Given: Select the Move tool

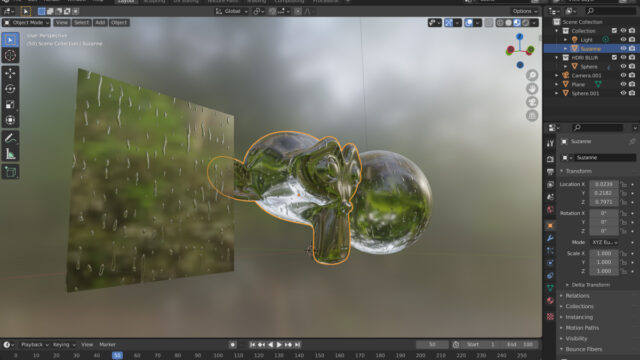Looking at the screenshot, I should (x=10, y=73).
